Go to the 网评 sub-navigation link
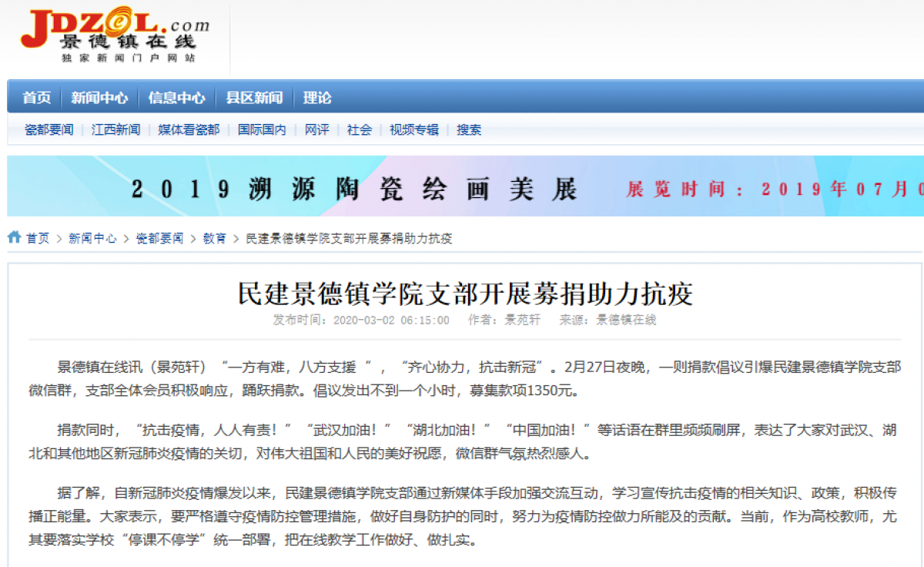This screenshot has width=924, height=567. point(316,130)
